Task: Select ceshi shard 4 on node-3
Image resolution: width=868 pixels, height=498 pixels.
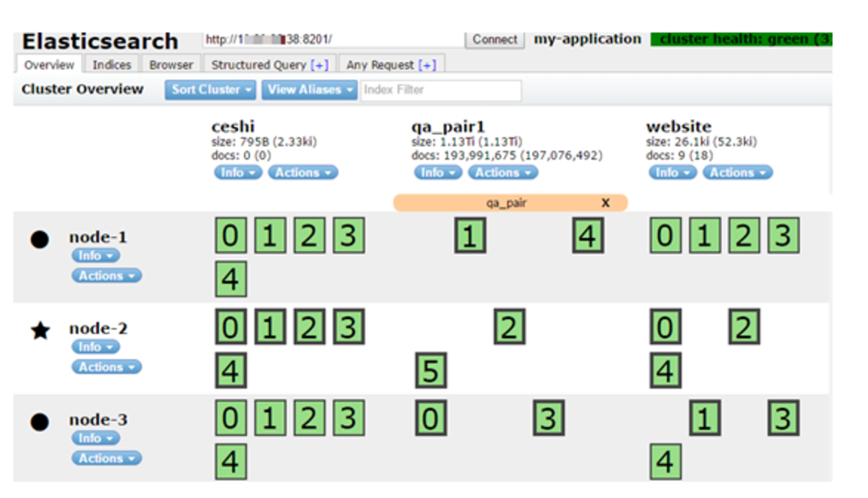Action: 231,462
